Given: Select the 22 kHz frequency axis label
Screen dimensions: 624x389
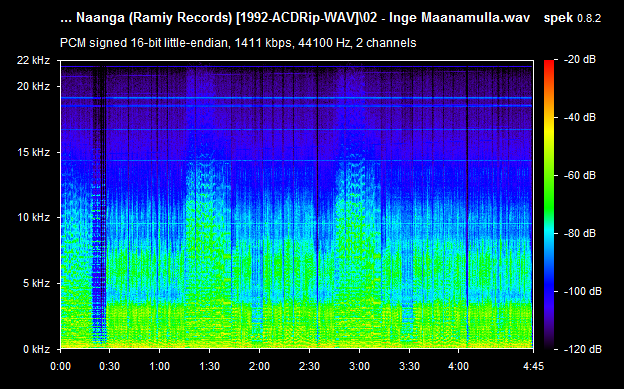Looking at the screenshot, I should [33, 60].
